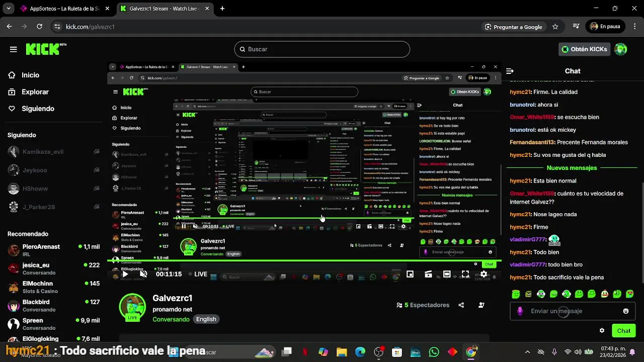Viewport: 644px width, 362px height.
Task: Open WhatsApp from the taskbar
Action: (x=434, y=352)
